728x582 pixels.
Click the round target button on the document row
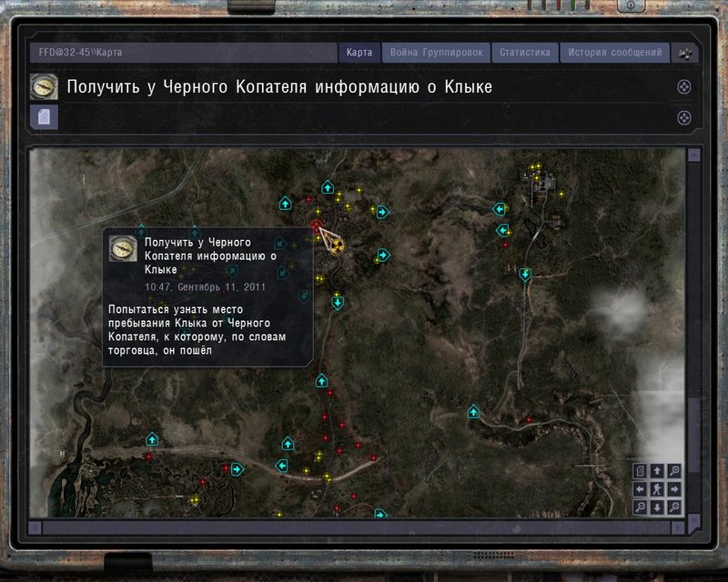[684, 118]
